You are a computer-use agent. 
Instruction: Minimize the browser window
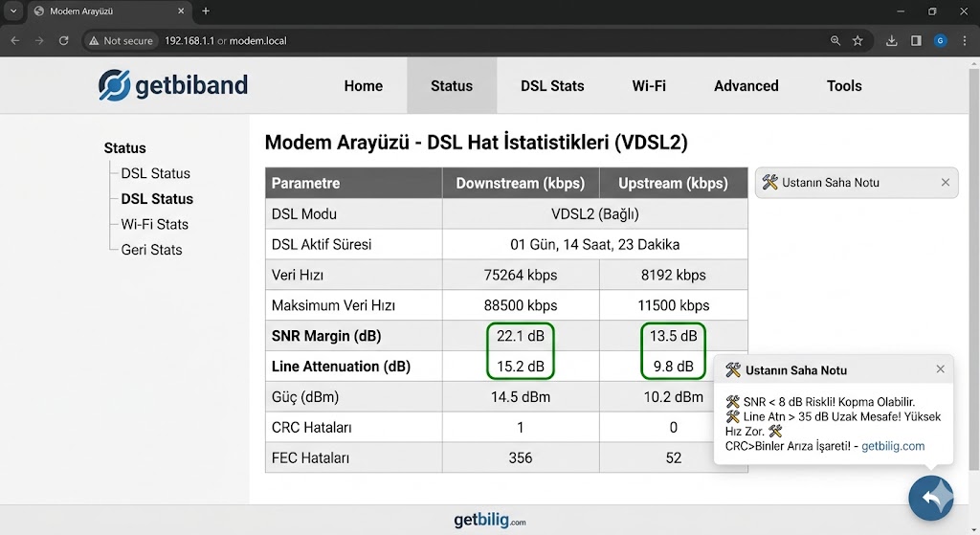[x=901, y=11]
